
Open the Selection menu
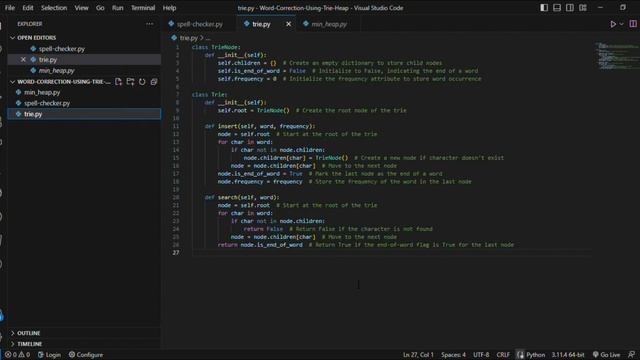coord(54,8)
